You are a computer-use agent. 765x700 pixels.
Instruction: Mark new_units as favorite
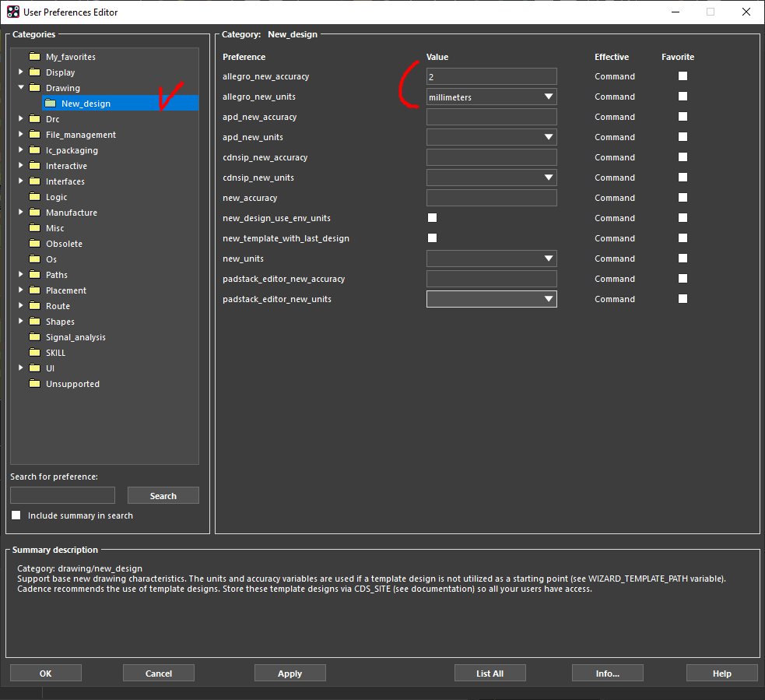(x=683, y=259)
